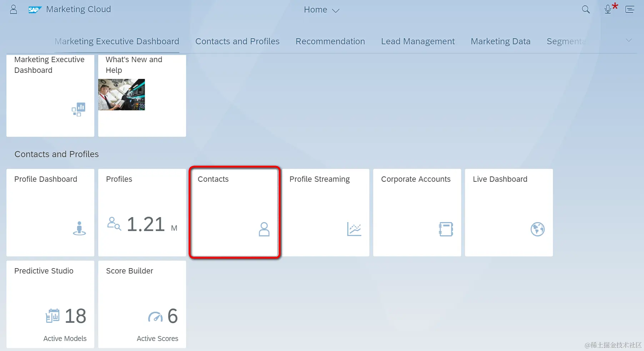Click the Contacts and Profiles section heading

pos(56,154)
